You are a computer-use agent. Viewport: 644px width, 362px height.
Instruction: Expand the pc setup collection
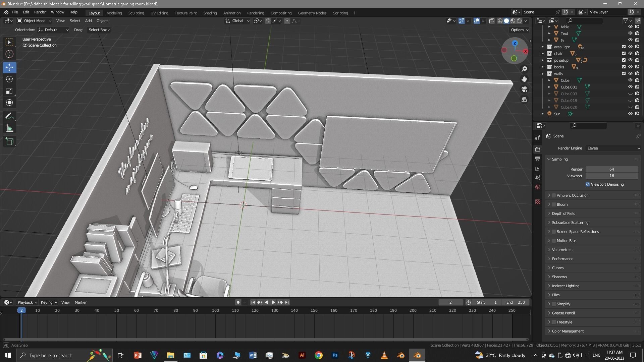click(543, 60)
